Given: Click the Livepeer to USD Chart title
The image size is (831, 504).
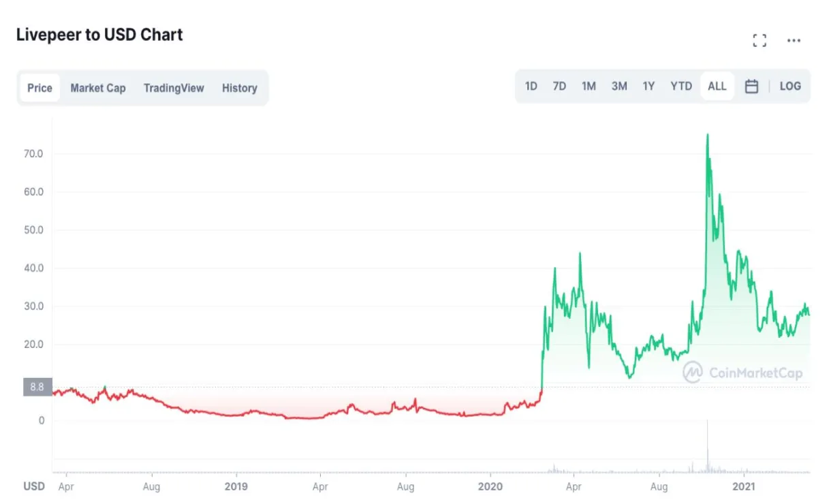Looking at the screenshot, I should 99,34.
